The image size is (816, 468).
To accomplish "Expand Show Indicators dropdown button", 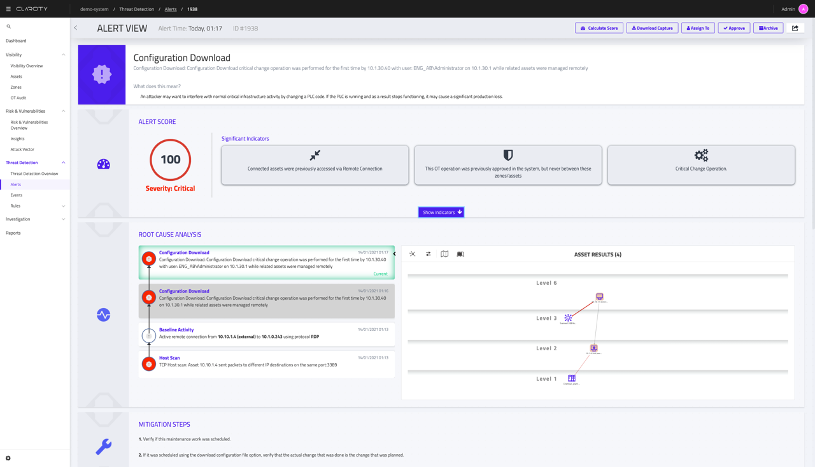I will (x=441, y=212).
